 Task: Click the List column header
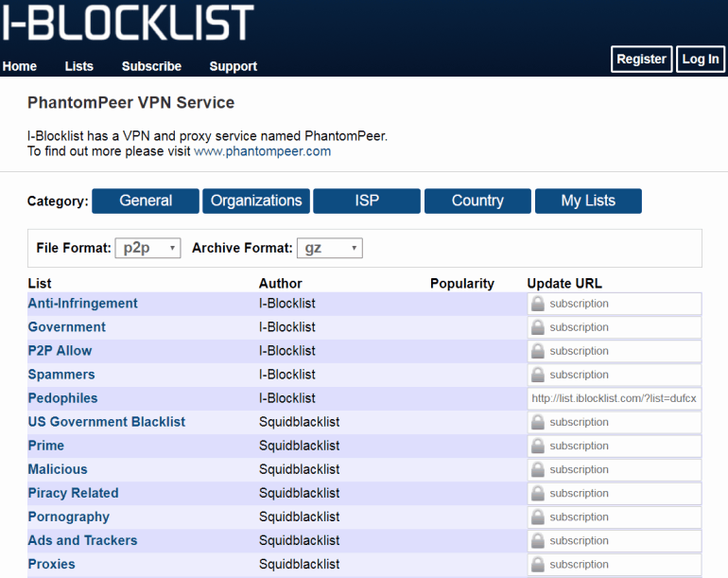[x=40, y=284]
